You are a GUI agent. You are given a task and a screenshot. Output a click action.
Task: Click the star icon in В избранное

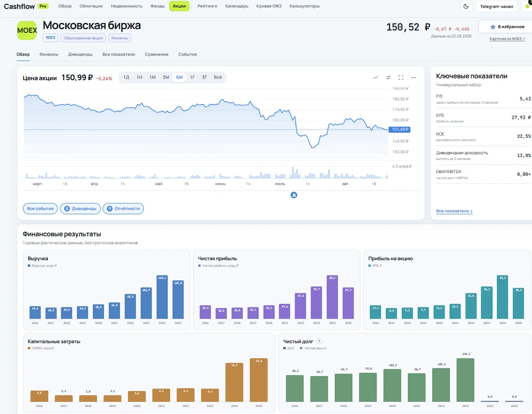pyautogui.click(x=493, y=27)
